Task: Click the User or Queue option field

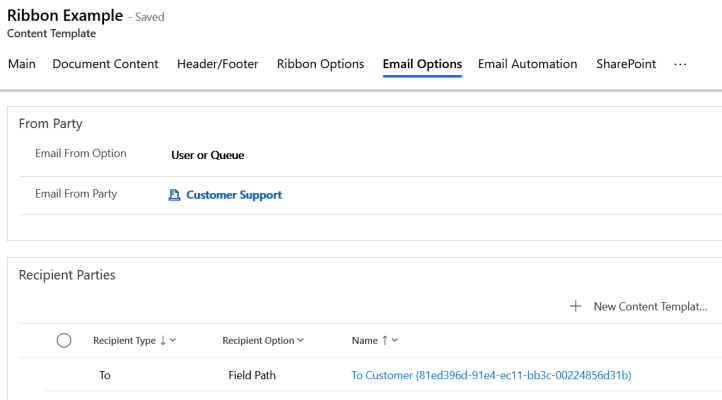Action: (x=208, y=155)
